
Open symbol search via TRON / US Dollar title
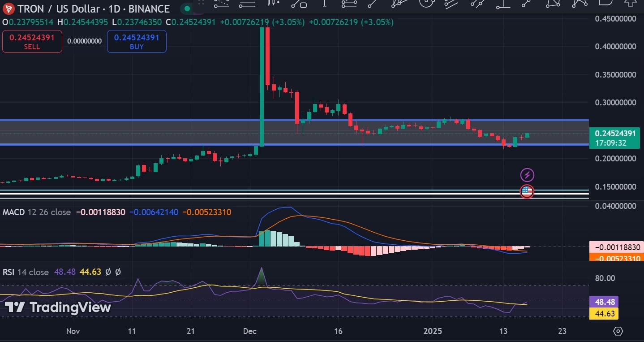93,9
